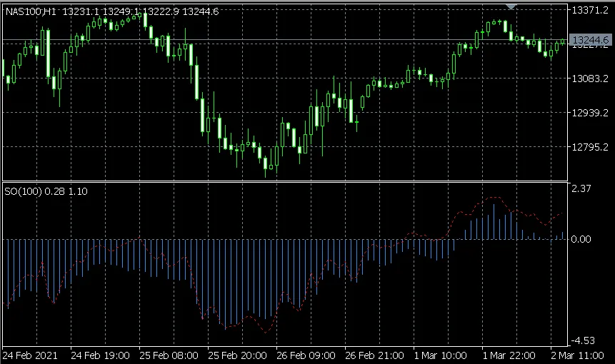
Task: Click the 2.37 indicator scale value
Action: click(581, 189)
